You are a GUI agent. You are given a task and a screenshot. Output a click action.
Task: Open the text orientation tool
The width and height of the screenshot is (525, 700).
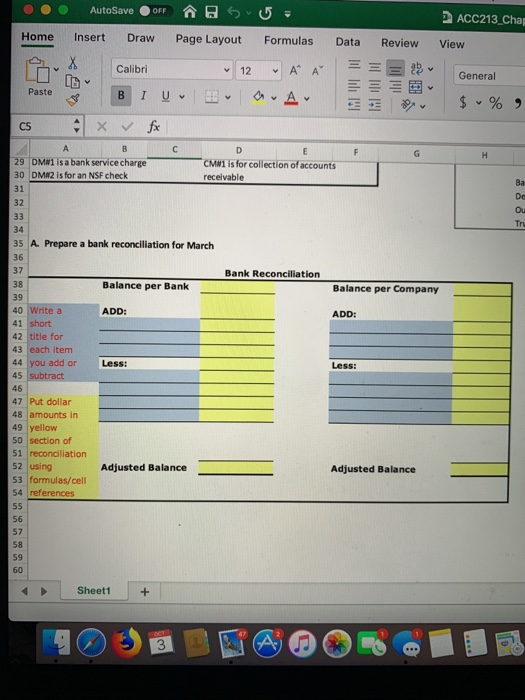point(408,105)
